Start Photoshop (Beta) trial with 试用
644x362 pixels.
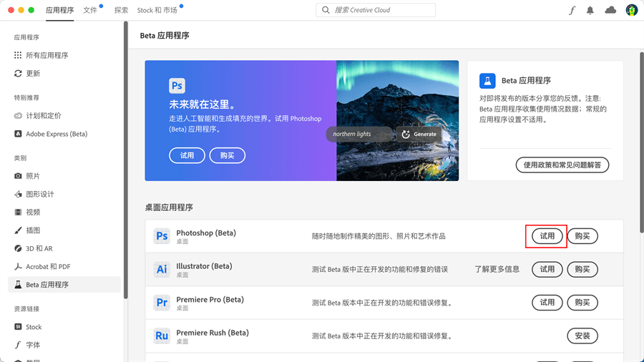click(x=547, y=236)
